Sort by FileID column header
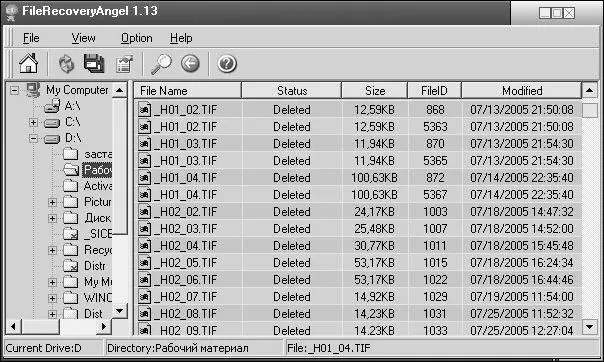Viewport: 604px width, 362px height. (434, 90)
